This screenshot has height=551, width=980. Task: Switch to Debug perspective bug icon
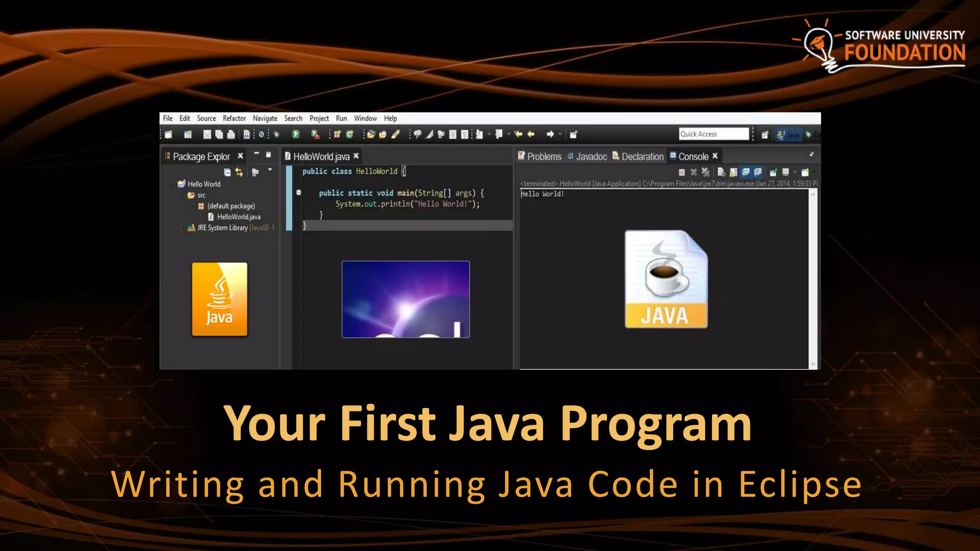[809, 135]
